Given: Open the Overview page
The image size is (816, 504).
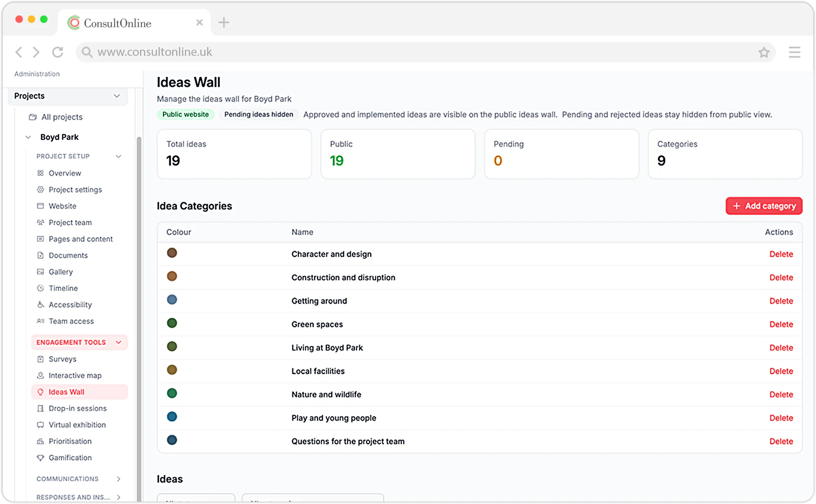Looking at the screenshot, I should click(65, 173).
